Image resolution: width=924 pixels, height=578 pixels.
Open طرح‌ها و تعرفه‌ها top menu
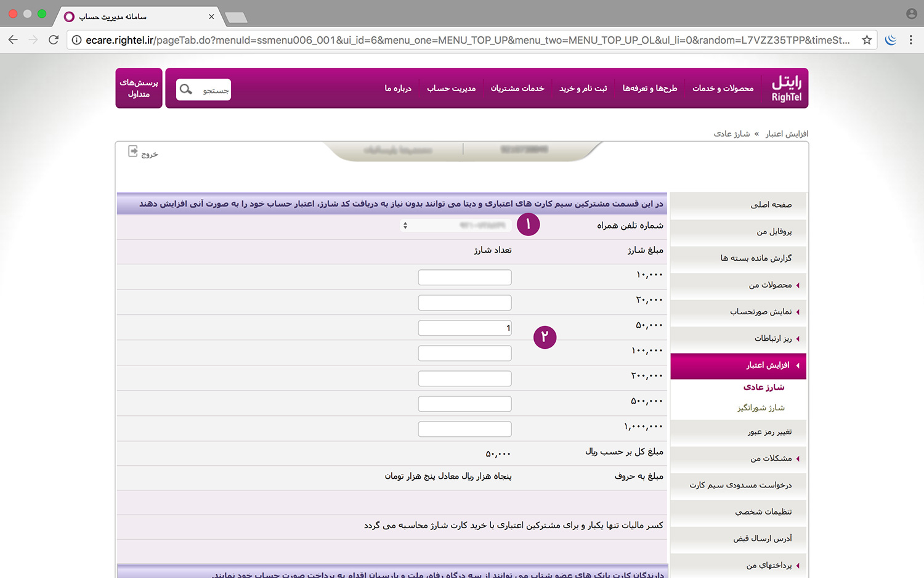[650, 89]
